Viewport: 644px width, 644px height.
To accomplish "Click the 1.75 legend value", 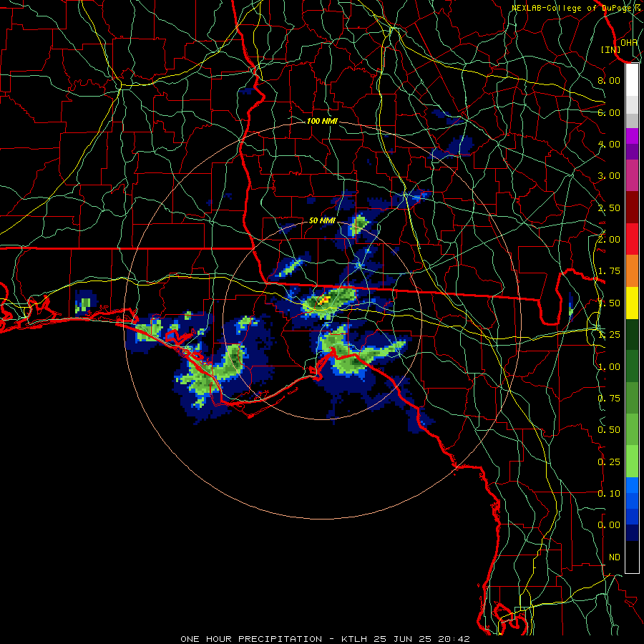I will 609,271.
